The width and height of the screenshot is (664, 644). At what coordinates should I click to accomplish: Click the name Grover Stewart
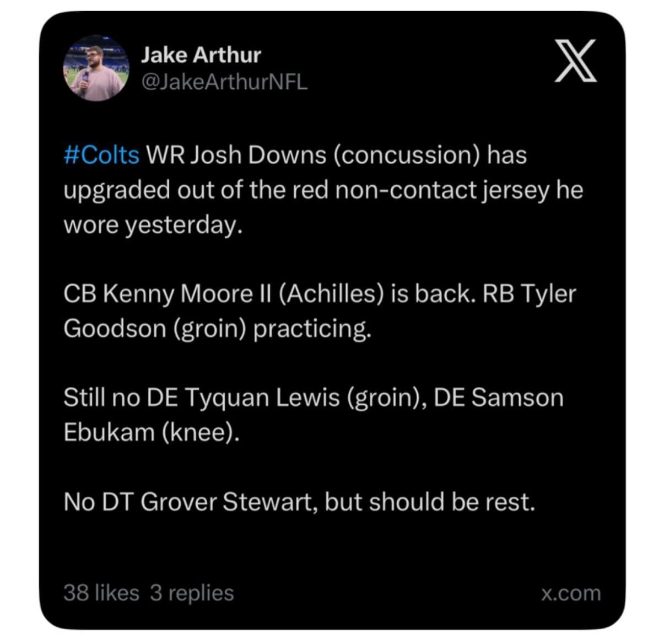(228, 502)
